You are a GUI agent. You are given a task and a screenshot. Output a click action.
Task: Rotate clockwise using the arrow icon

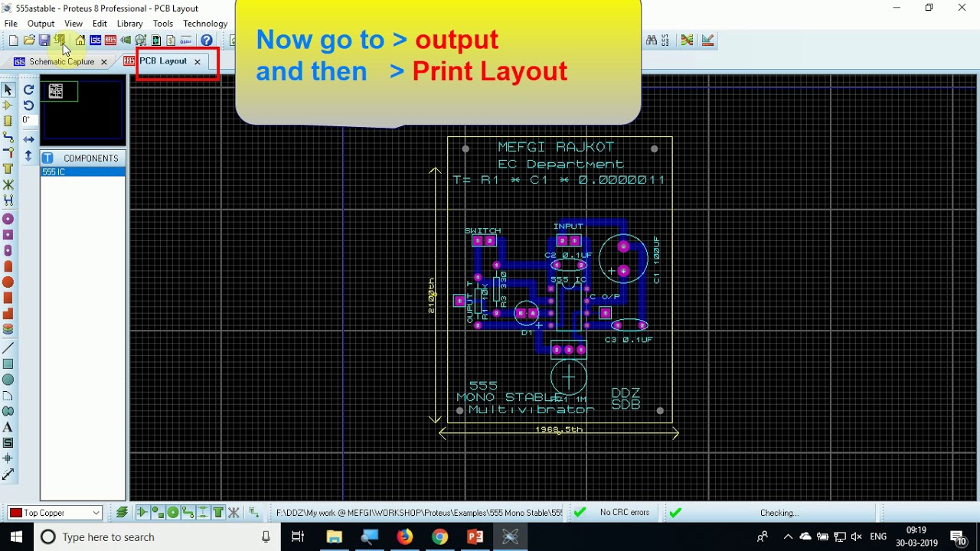point(28,90)
